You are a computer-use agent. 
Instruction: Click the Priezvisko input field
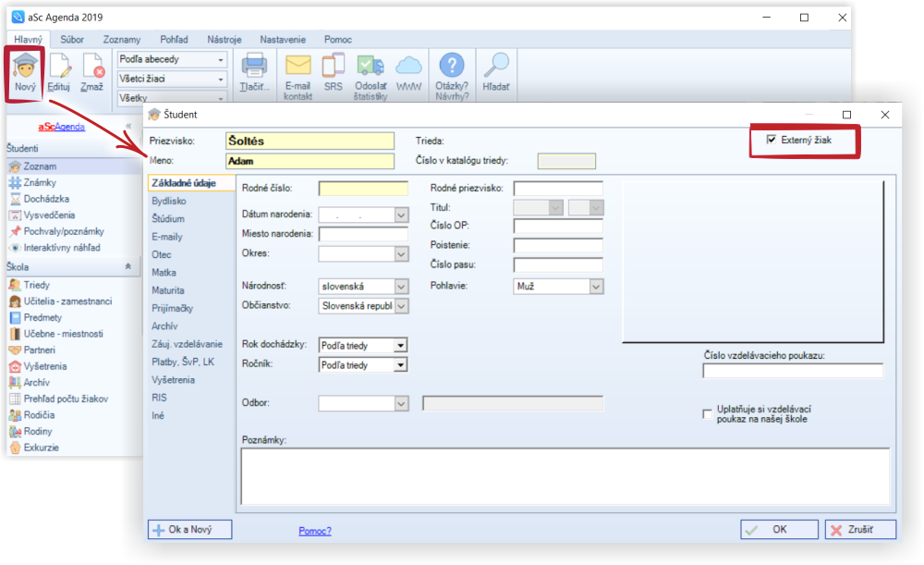tap(310, 141)
